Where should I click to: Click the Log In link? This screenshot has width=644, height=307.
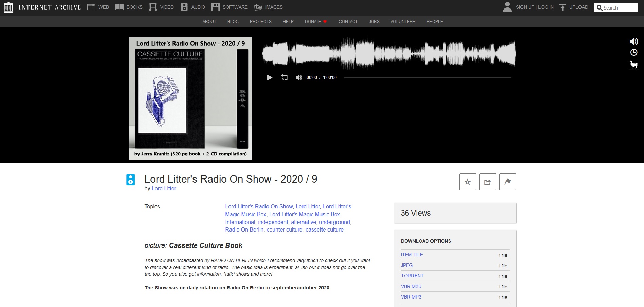pyautogui.click(x=546, y=7)
